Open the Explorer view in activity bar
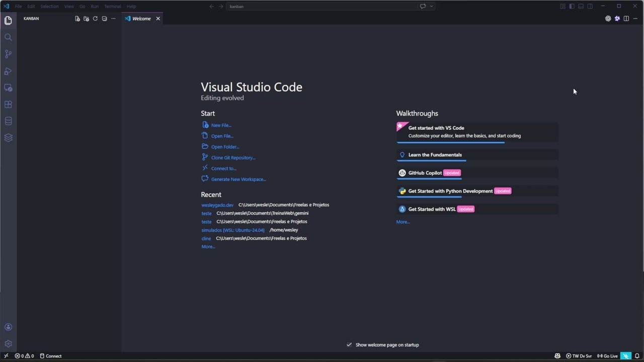 pos(8,21)
